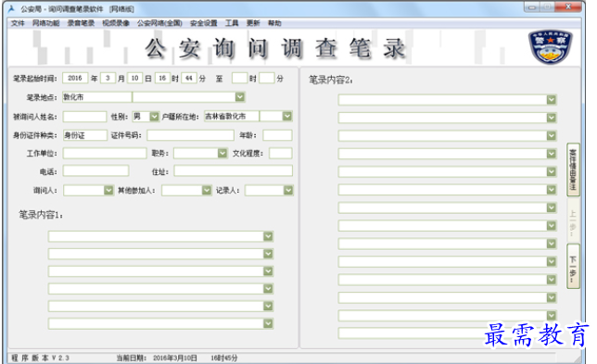Open the 文件 menu
This screenshot has height=364, width=597.
(x=18, y=23)
